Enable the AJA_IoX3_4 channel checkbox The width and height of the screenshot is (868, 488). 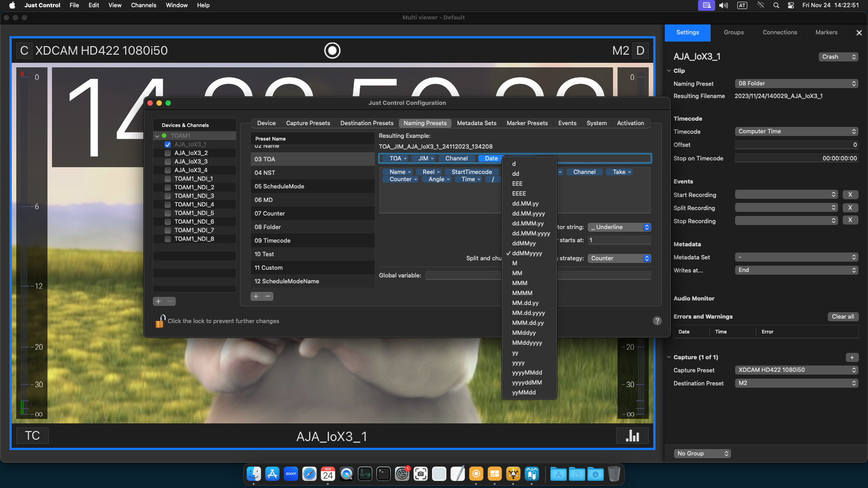[x=168, y=170]
